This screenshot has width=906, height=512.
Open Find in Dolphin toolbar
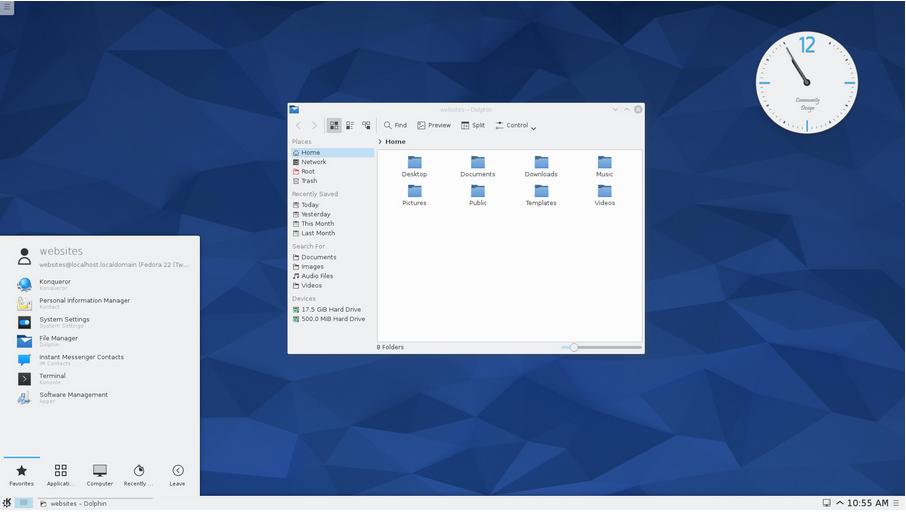coord(395,125)
